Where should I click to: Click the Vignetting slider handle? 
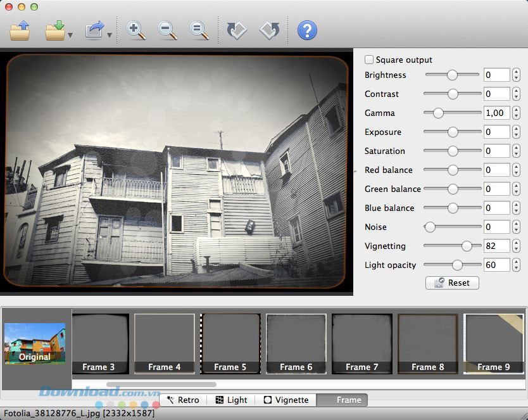[x=467, y=246]
